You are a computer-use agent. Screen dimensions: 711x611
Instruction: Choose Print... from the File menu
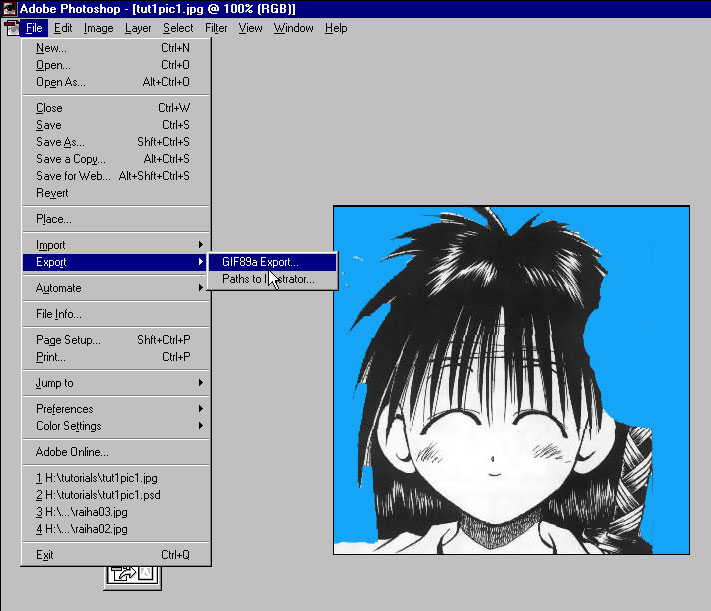tap(117, 357)
